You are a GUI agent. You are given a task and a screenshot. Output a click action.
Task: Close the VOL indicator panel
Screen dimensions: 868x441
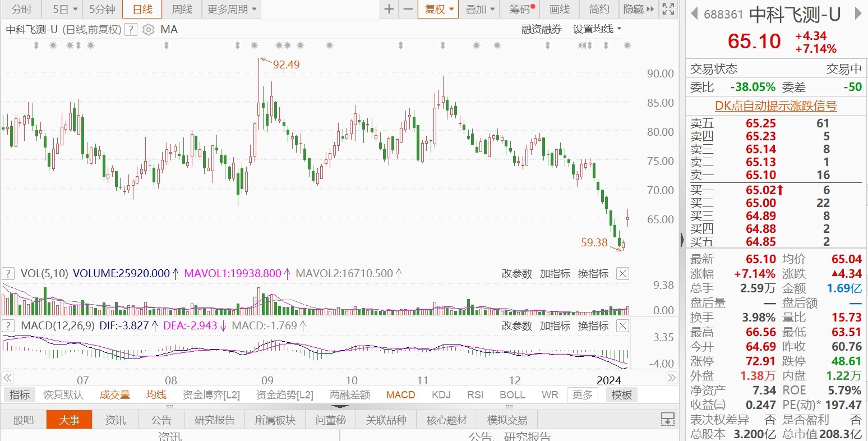point(622,274)
